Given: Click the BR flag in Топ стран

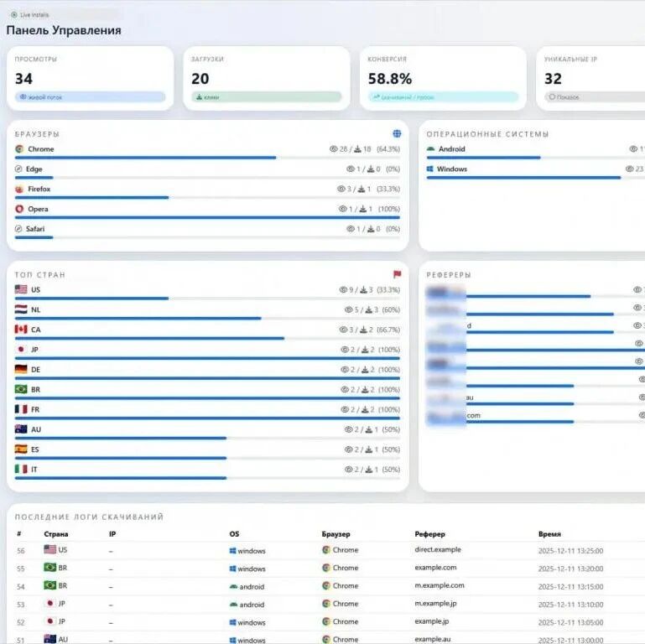Looking at the screenshot, I should (x=21, y=389).
